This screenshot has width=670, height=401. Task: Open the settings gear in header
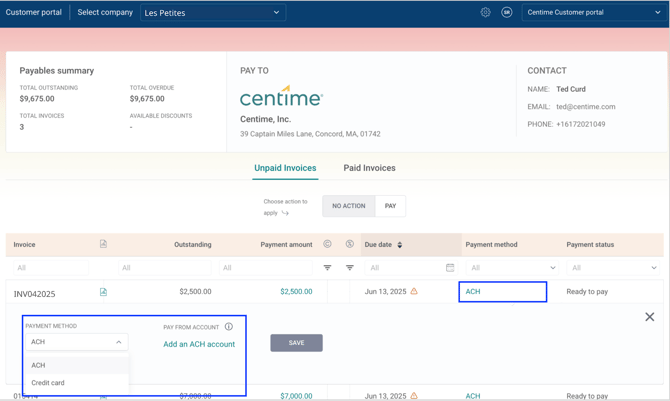[485, 12]
